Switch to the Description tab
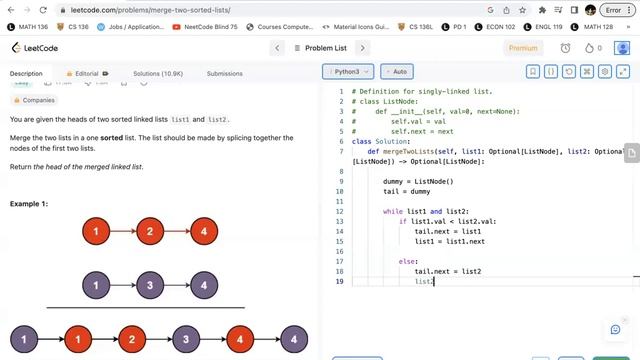640x360 pixels. tap(26, 73)
